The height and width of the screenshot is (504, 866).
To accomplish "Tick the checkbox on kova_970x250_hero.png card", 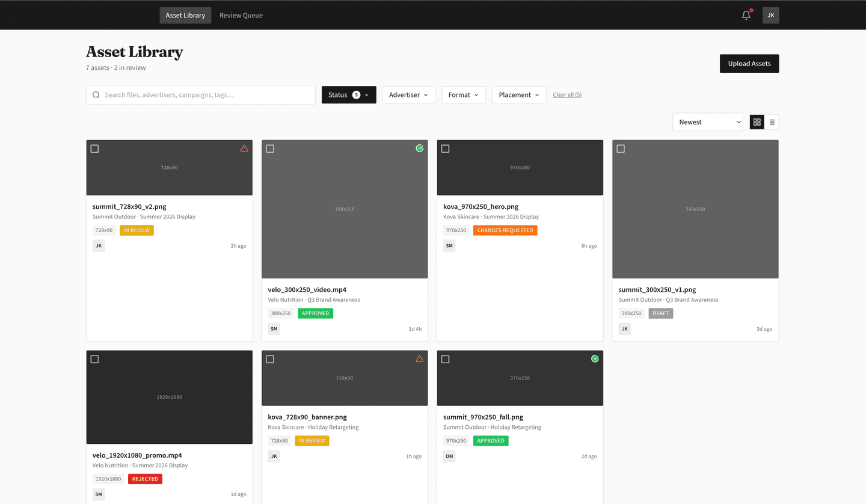I will tap(445, 148).
